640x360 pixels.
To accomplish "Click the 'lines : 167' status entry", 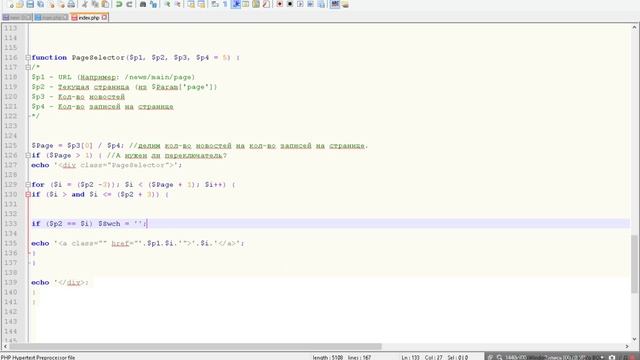I will [360, 357].
